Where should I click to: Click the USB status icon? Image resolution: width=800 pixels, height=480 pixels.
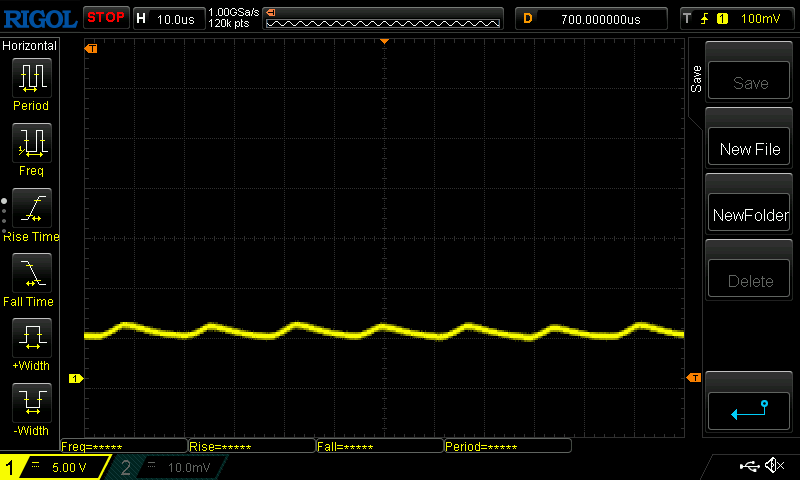pyautogui.click(x=749, y=466)
